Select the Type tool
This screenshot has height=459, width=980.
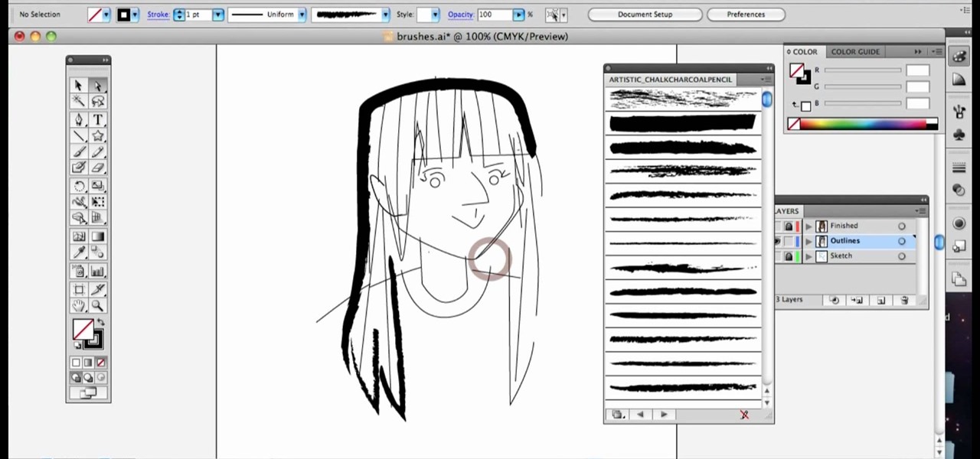click(98, 119)
